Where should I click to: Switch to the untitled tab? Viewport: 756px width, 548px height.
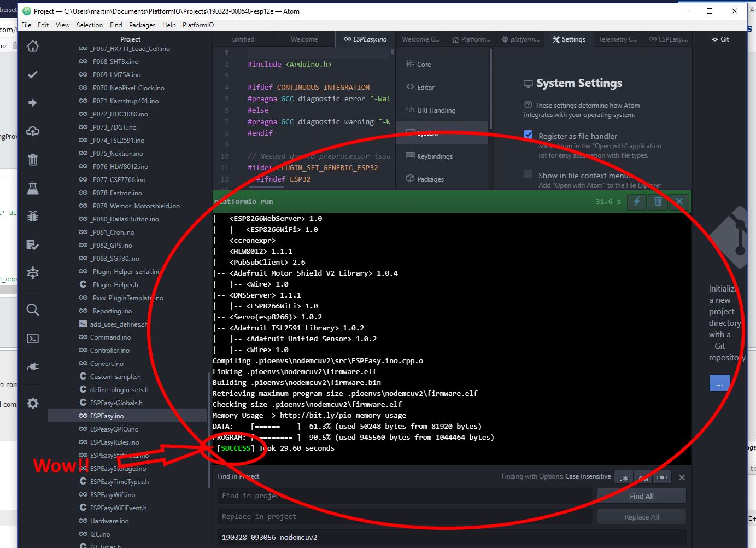(243, 39)
